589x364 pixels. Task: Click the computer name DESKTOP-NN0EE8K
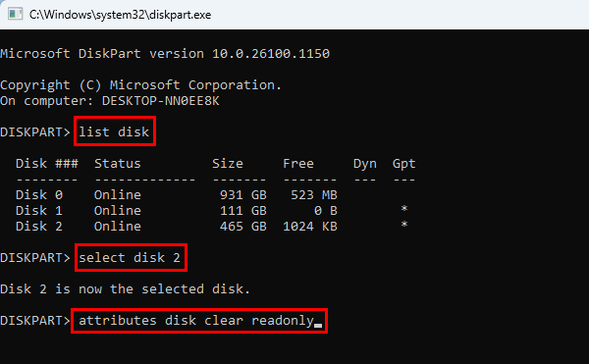click(161, 101)
